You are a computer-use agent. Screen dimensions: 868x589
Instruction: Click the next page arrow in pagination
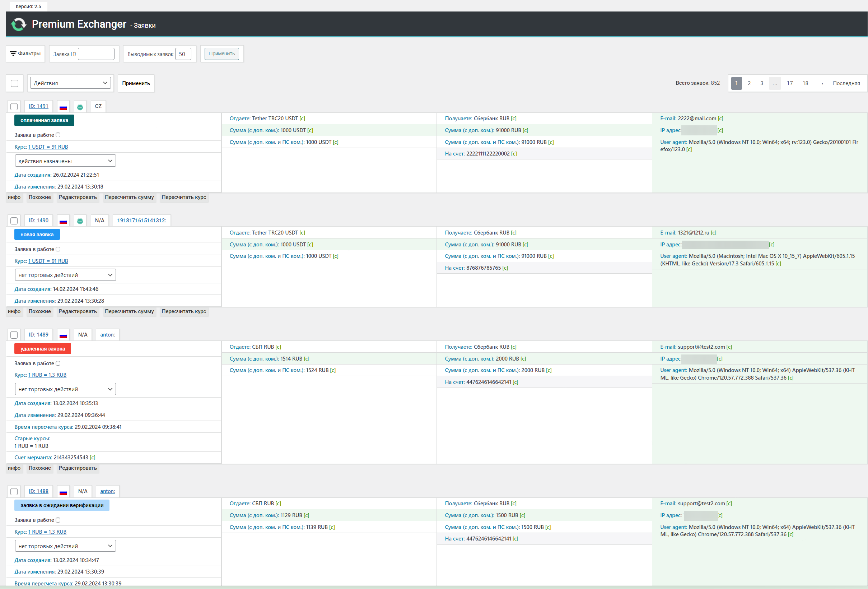pos(820,83)
